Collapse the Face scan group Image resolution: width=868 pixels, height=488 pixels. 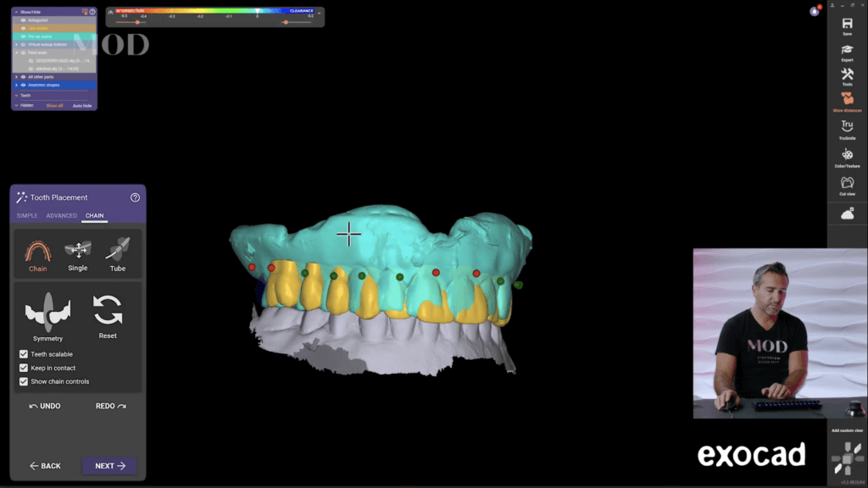[16, 53]
